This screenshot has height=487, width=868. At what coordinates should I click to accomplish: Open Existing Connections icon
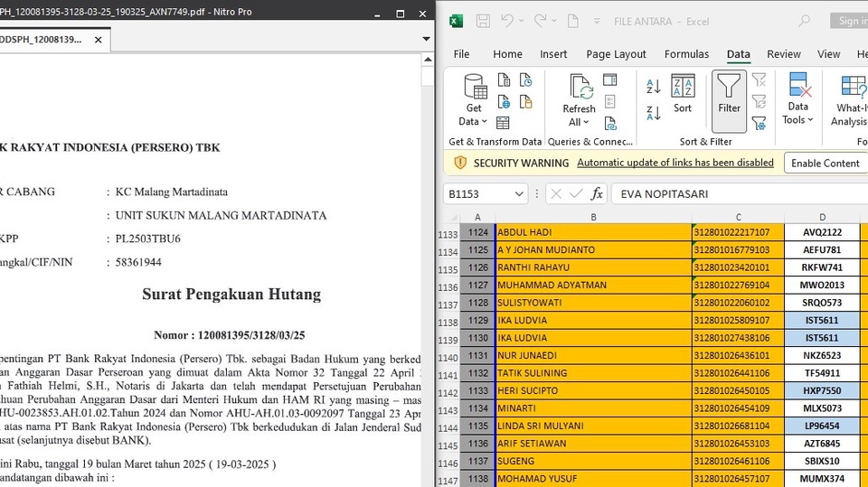[x=526, y=102]
